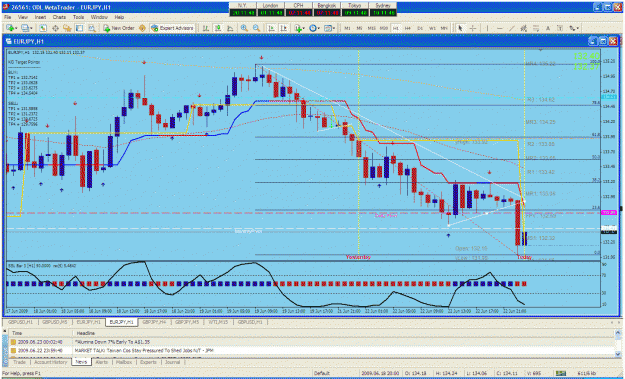This screenshot has width=625, height=379.
Task: Click the New Order button
Action: coord(119,28)
